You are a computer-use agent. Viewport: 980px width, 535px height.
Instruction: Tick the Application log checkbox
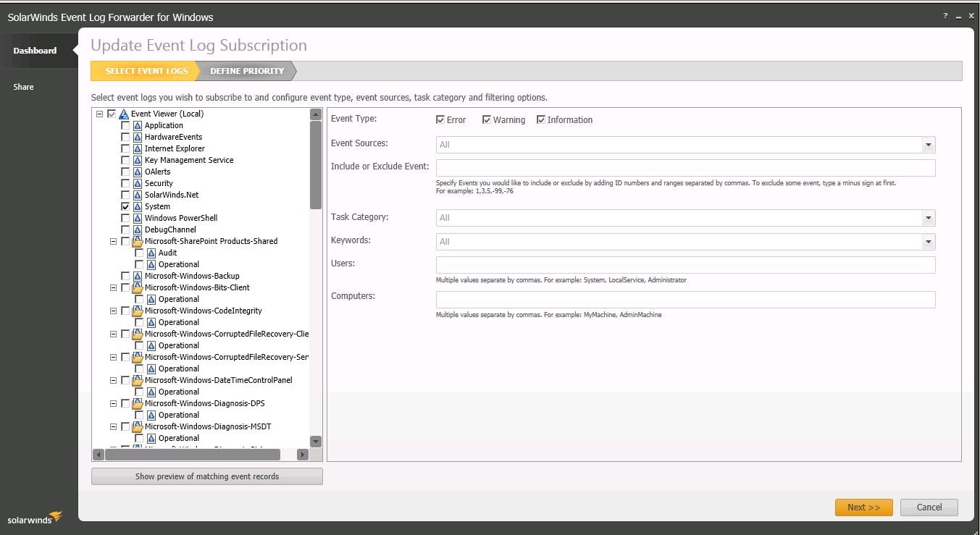[125, 125]
